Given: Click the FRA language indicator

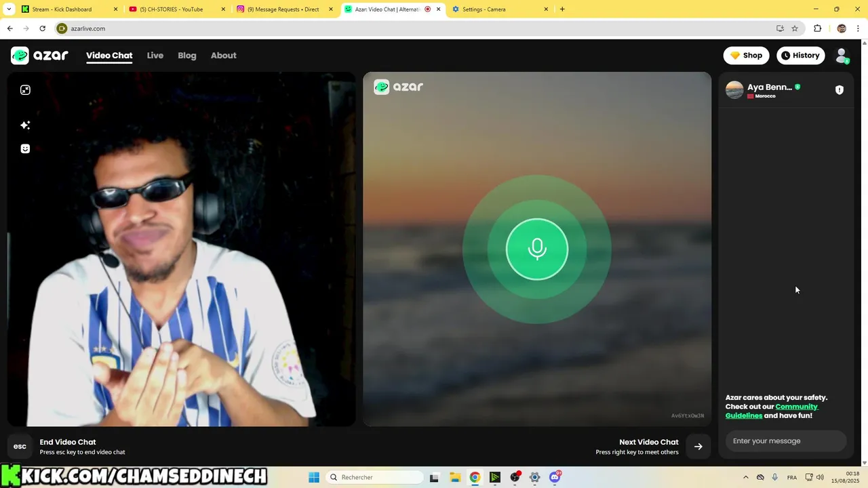Looking at the screenshot, I should click(792, 477).
